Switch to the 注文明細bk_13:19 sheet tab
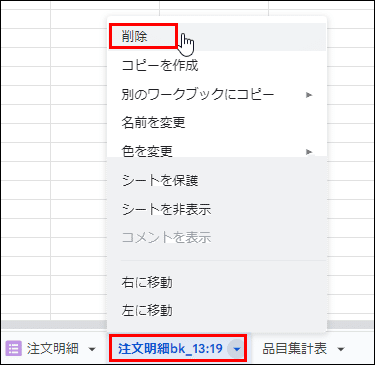The height and width of the screenshot is (365, 375). click(170, 349)
